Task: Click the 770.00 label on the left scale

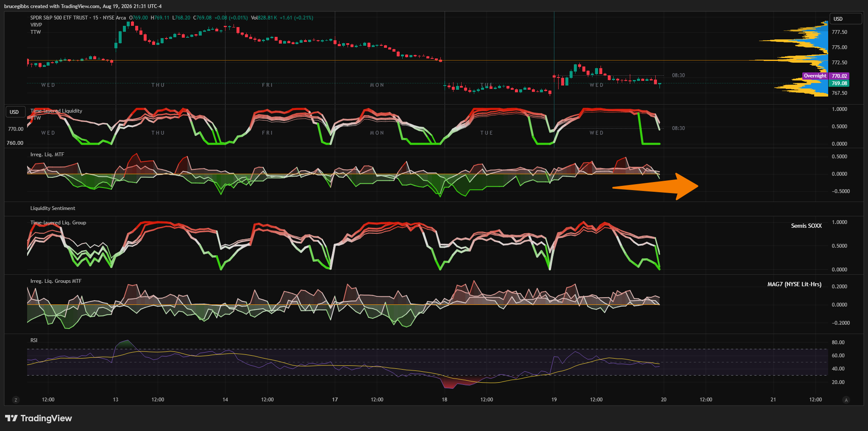Action: 16,129
